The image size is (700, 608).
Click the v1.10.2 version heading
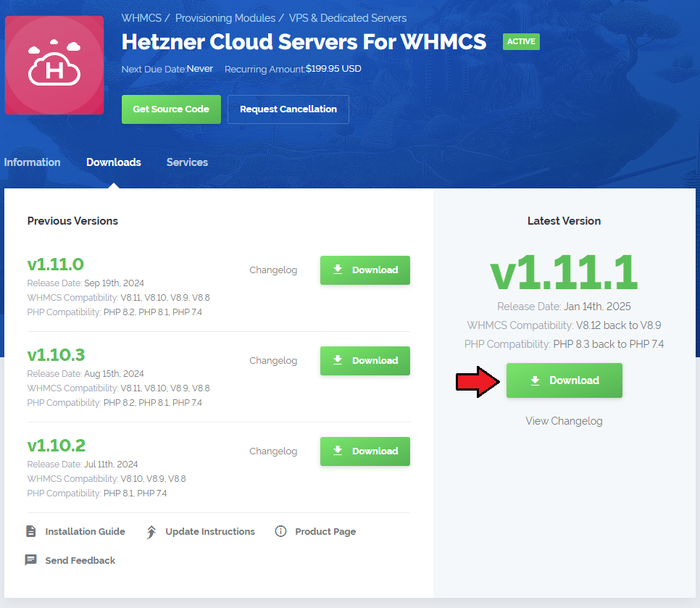pos(57,446)
